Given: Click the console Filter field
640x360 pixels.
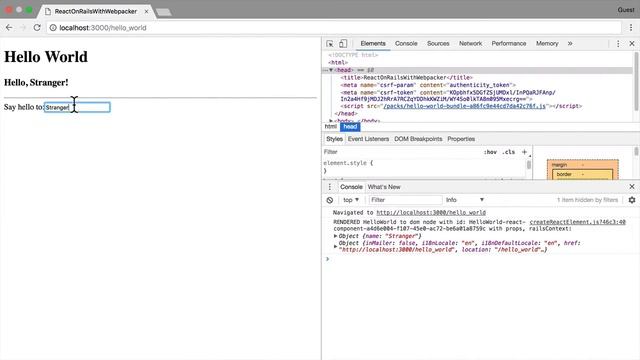Looking at the screenshot, I should coord(405,200).
